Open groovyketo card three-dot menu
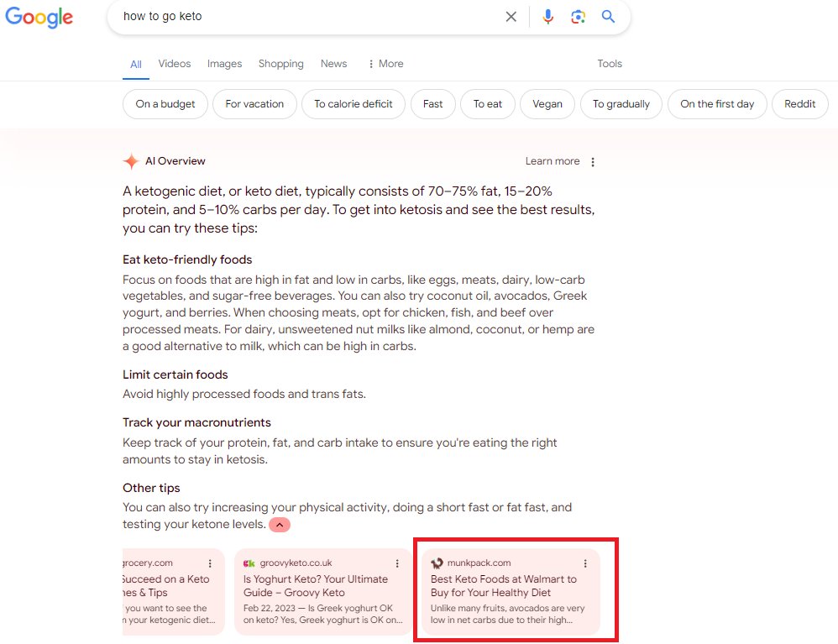 [x=397, y=563]
